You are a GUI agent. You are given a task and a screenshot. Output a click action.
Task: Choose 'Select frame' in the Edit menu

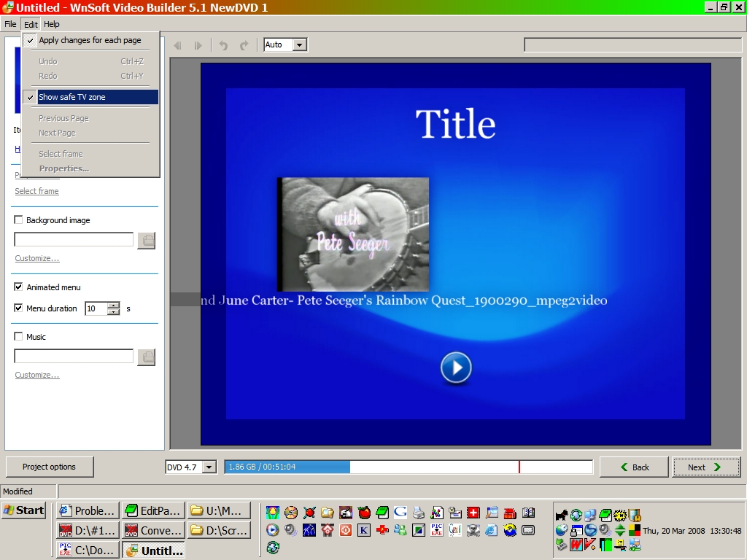90,154
